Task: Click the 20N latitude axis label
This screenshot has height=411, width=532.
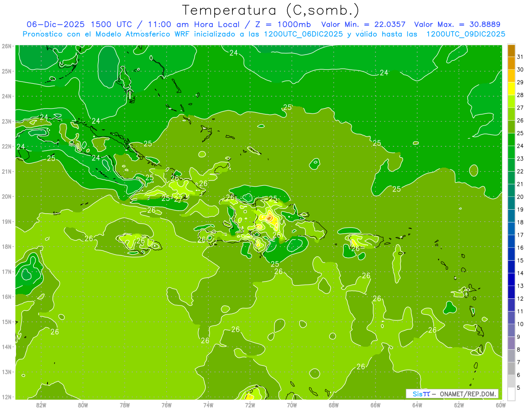Action: tap(6, 196)
